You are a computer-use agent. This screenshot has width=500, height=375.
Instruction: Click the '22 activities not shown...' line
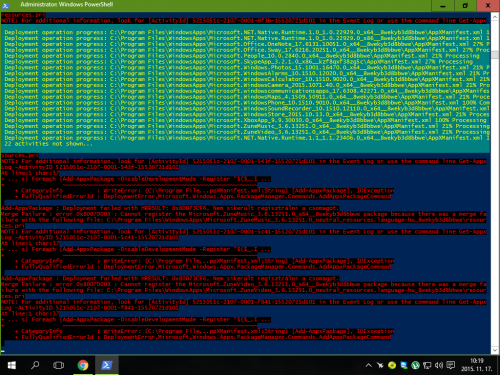tap(49, 144)
